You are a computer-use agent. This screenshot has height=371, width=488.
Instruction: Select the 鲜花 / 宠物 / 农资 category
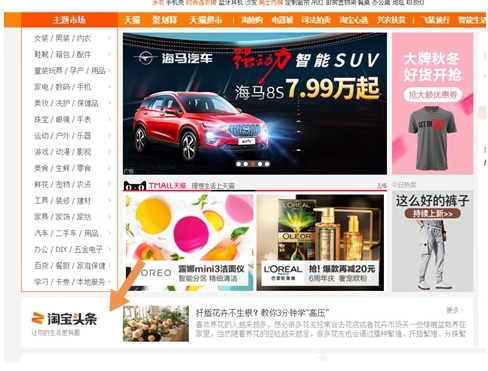coord(62,184)
